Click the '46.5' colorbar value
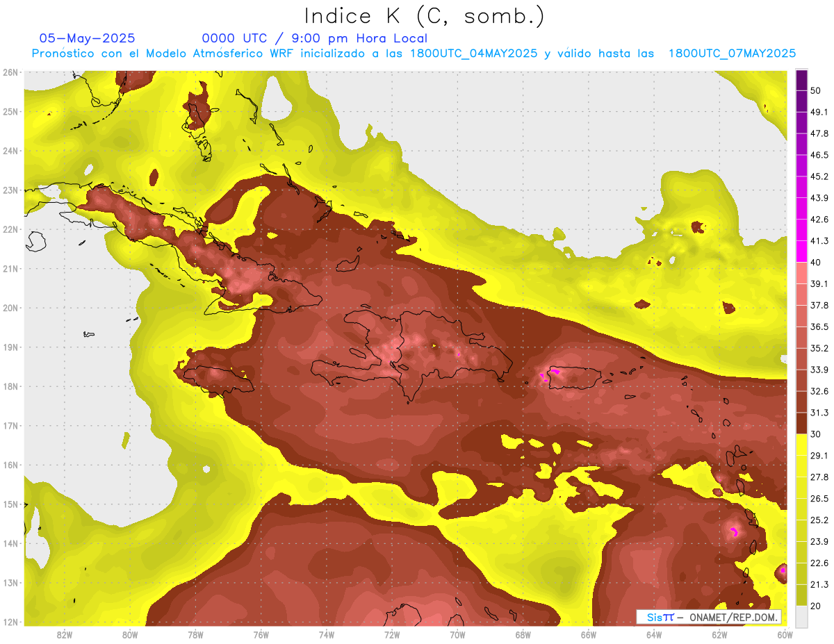Screen dimensions: 834x644 (819, 155)
